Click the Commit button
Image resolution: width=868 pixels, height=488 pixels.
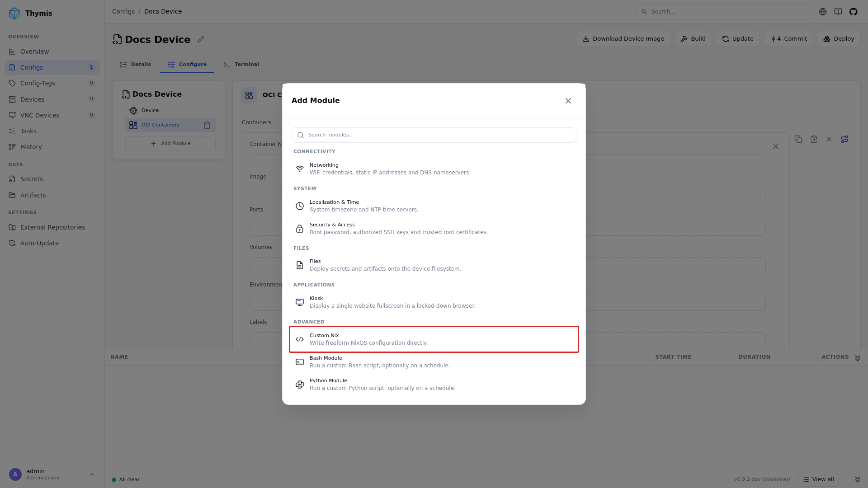(788, 39)
